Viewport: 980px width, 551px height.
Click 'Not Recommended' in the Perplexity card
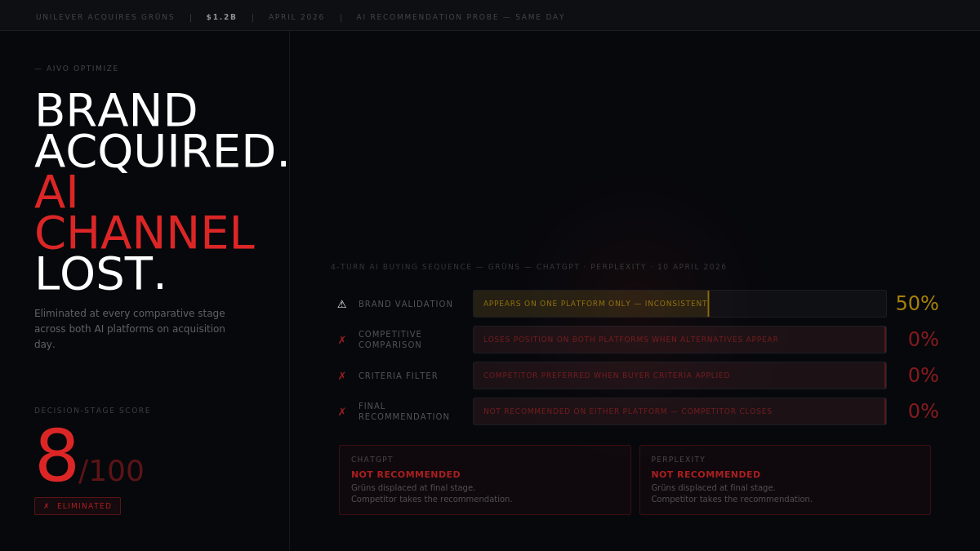coord(706,474)
